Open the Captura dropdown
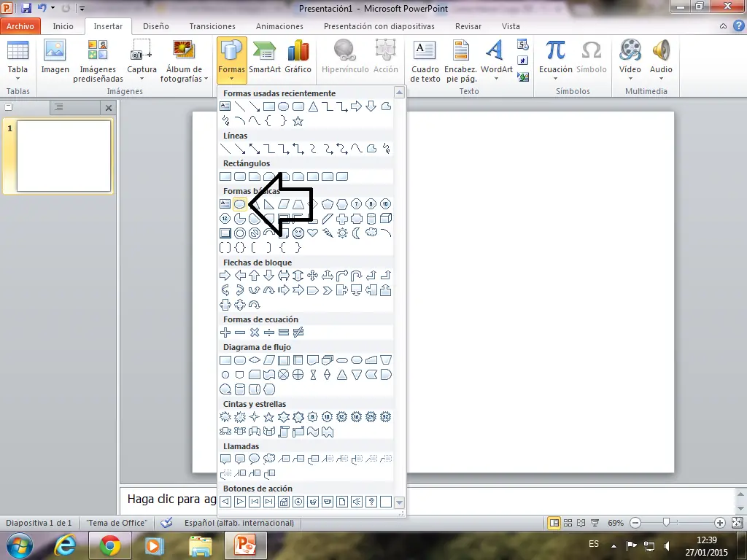Viewport: 747px width, 560px height. [142, 79]
